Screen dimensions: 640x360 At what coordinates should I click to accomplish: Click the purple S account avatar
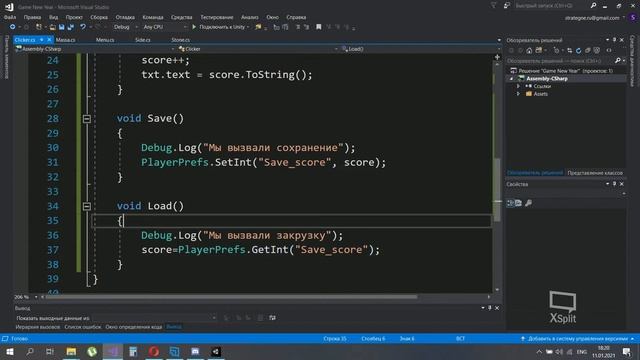633,18
